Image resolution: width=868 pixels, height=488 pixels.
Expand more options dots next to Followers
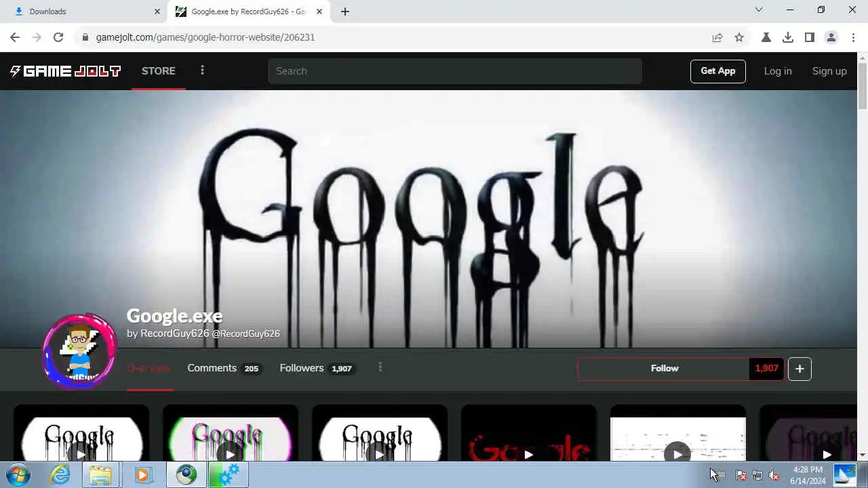point(380,367)
